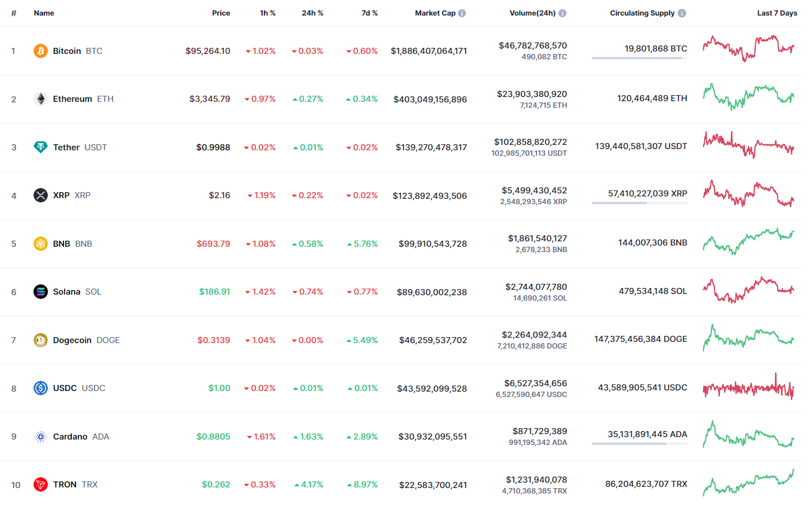Click the Volume(24h) info icon
Viewport: 812px width, 506px height.
[x=562, y=13]
